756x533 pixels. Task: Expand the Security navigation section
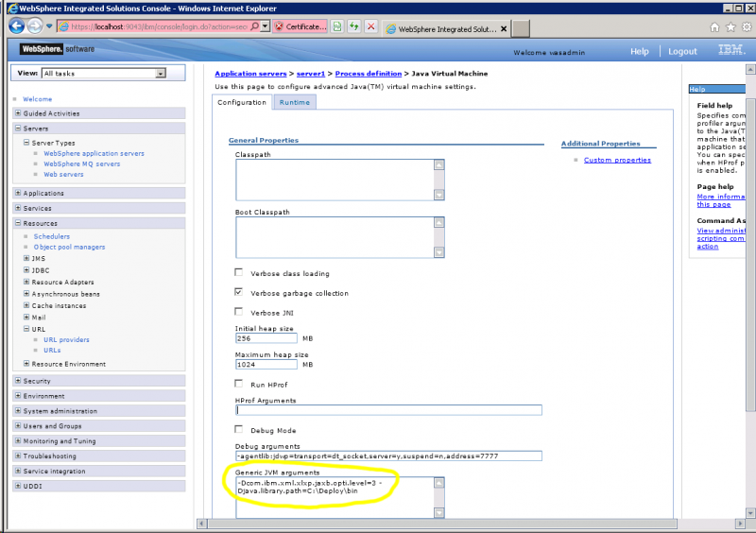click(x=18, y=381)
